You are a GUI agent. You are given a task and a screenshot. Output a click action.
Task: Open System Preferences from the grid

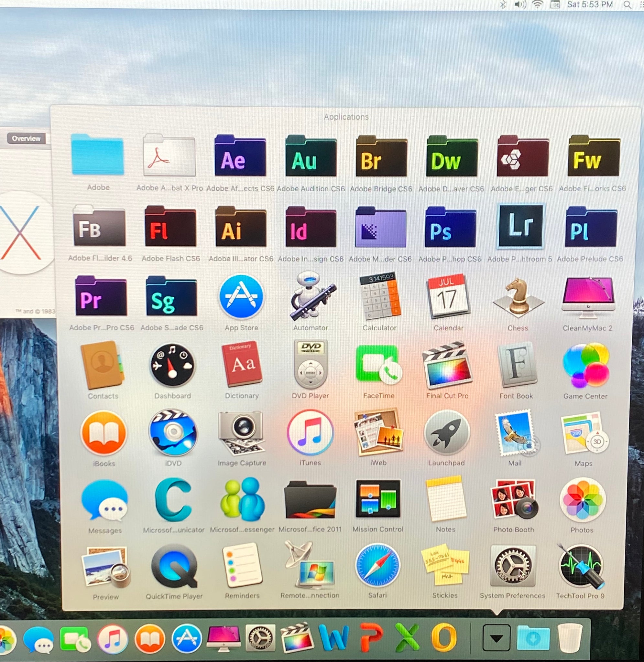(513, 566)
